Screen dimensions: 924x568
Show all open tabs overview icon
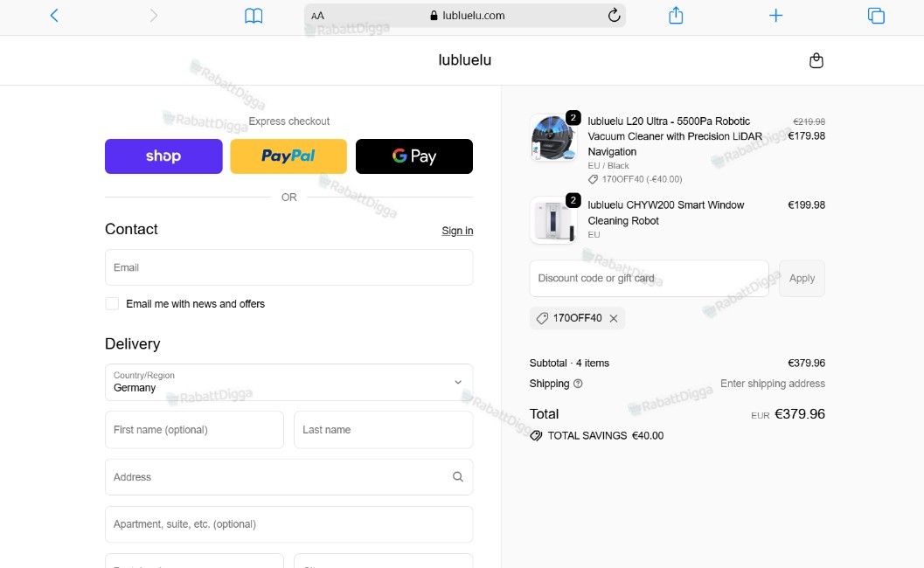pos(876,16)
